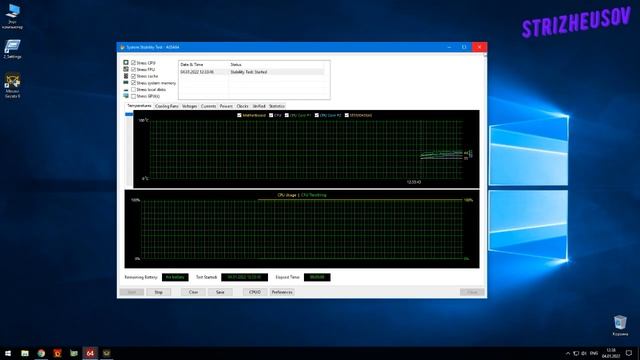The height and width of the screenshot is (360, 640).
Task: Enable the Stress CPU checkbox
Action: (133, 63)
